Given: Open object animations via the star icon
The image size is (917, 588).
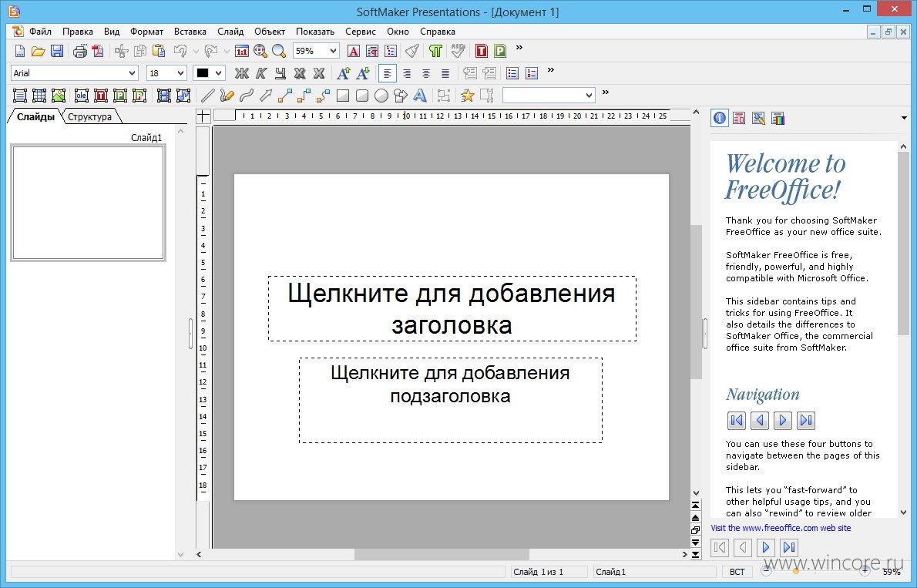Looking at the screenshot, I should (467, 96).
